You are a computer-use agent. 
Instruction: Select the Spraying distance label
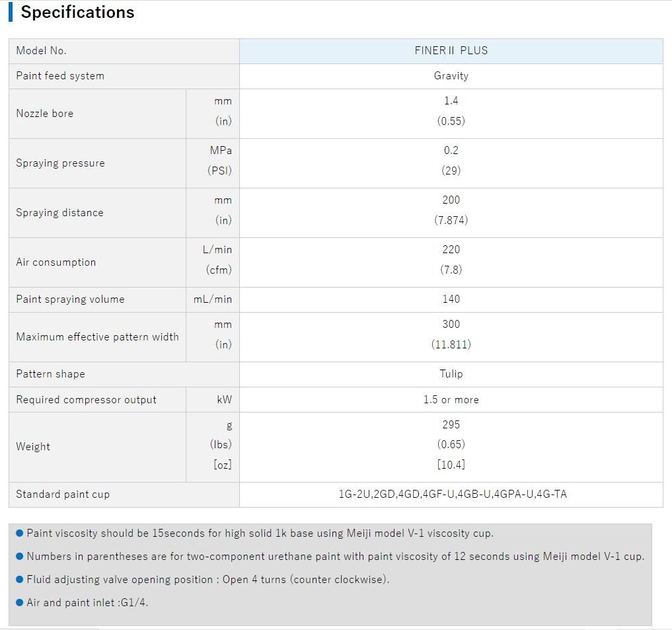[x=59, y=213]
